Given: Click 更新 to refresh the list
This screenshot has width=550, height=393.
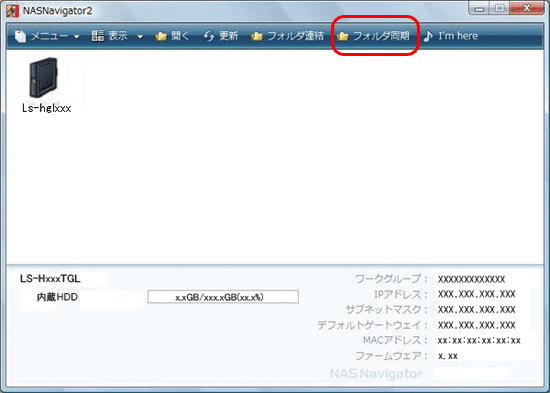Looking at the screenshot, I should point(221,36).
